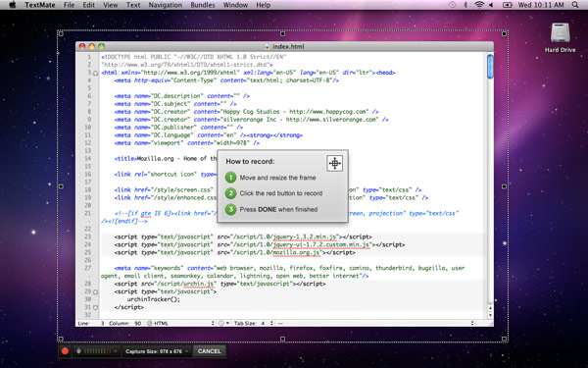Click the window resize grip of TextMate
The height and width of the screenshot is (368, 588).
[x=490, y=323]
